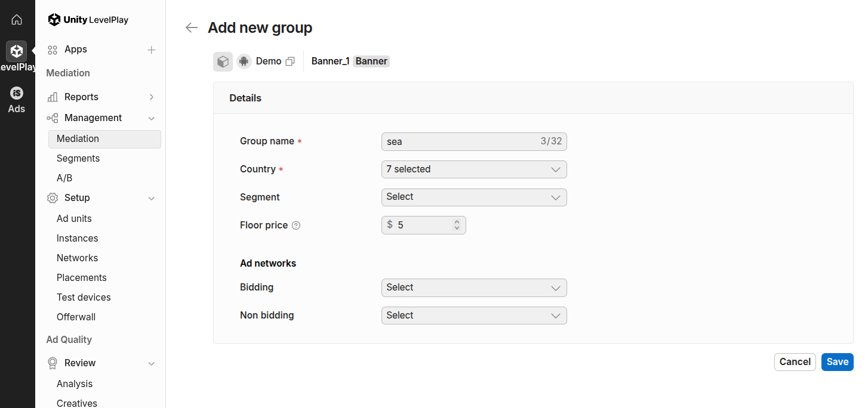
Task: Open Placements page
Action: (82, 278)
